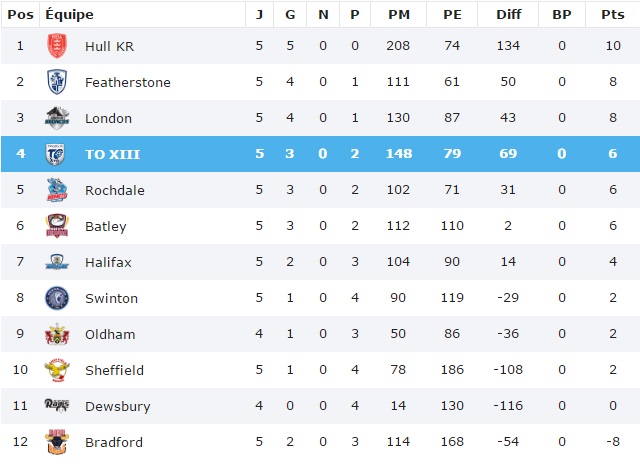640x464 pixels.
Task: Click the Swinton club crest
Action: point(57,298)
